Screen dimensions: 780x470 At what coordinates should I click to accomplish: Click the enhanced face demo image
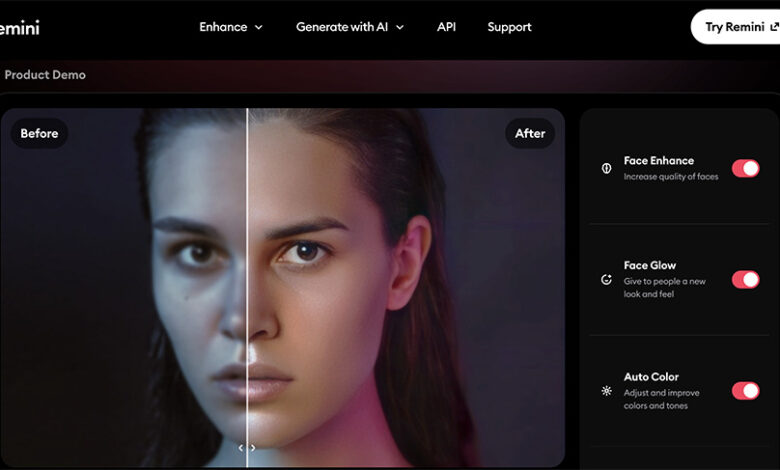[x=283, y=288]
